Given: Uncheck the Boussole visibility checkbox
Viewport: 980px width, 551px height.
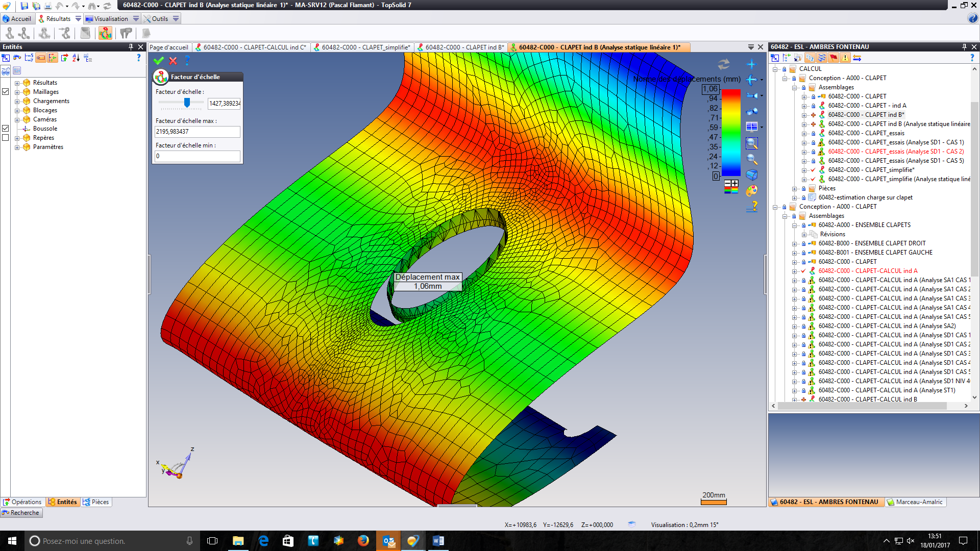Looking at the screenshot, I should pyautogui.click(x=6, y=129).
